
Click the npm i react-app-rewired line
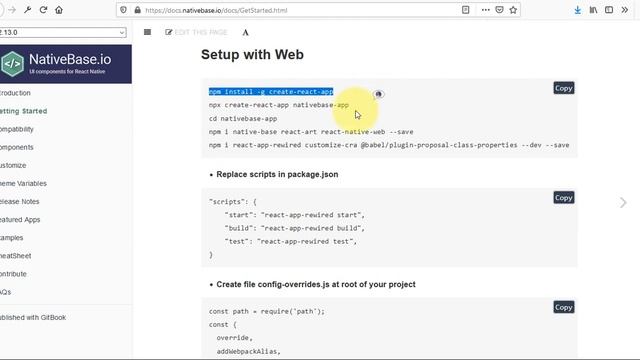[389, 145]
